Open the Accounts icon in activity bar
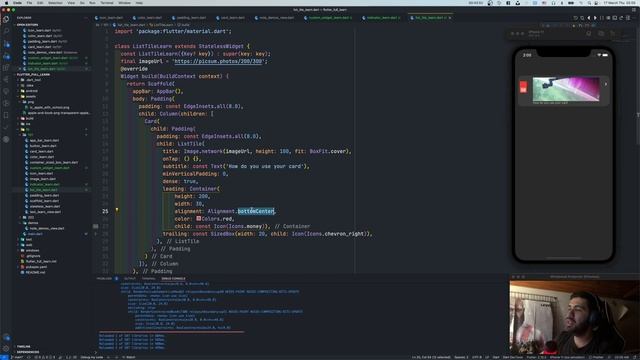640x360 pixels. coord(6,337)
